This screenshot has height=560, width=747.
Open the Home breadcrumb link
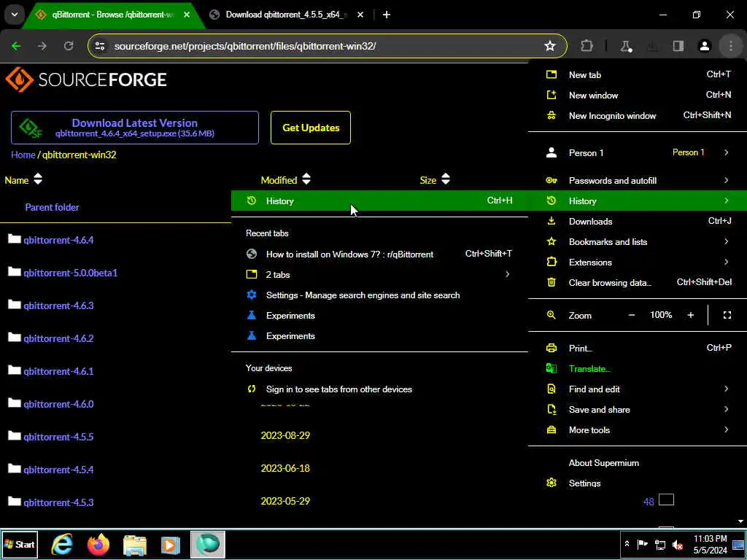(23, 155)
